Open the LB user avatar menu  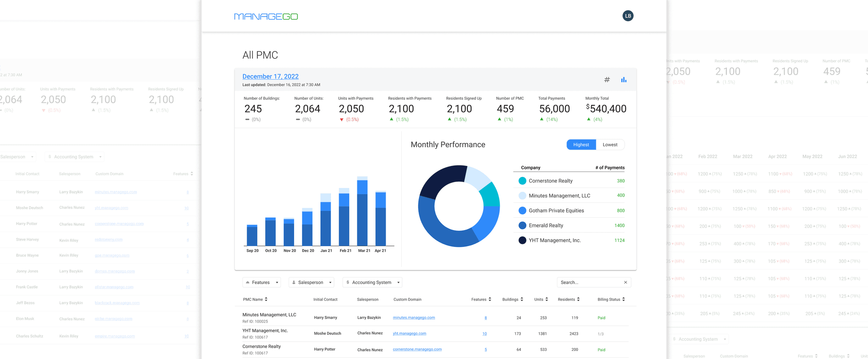tap(628, 16)
